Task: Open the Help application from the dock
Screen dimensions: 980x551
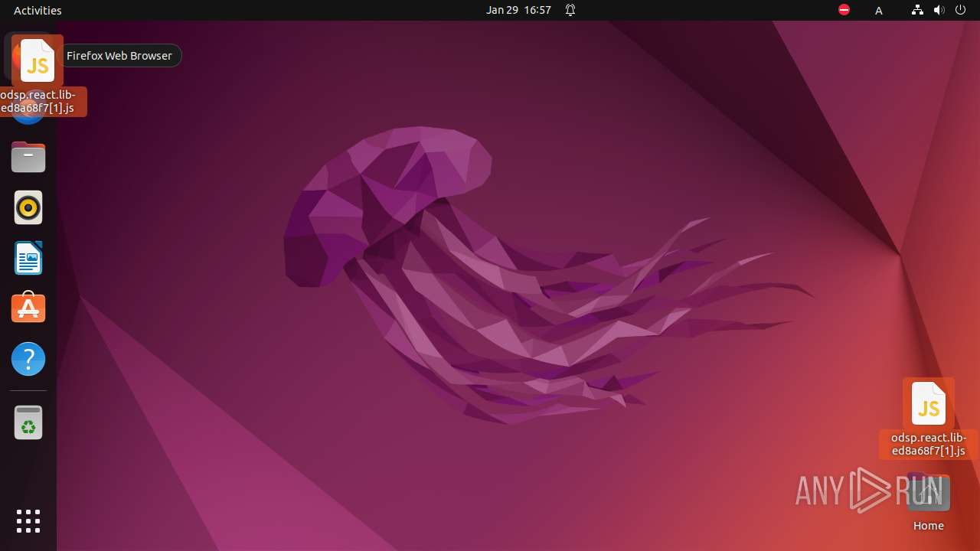Action: point(28,359)
